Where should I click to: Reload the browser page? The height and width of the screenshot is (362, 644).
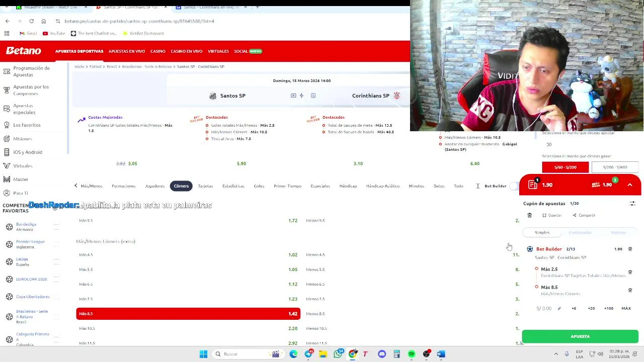click(x=31, y=21)
